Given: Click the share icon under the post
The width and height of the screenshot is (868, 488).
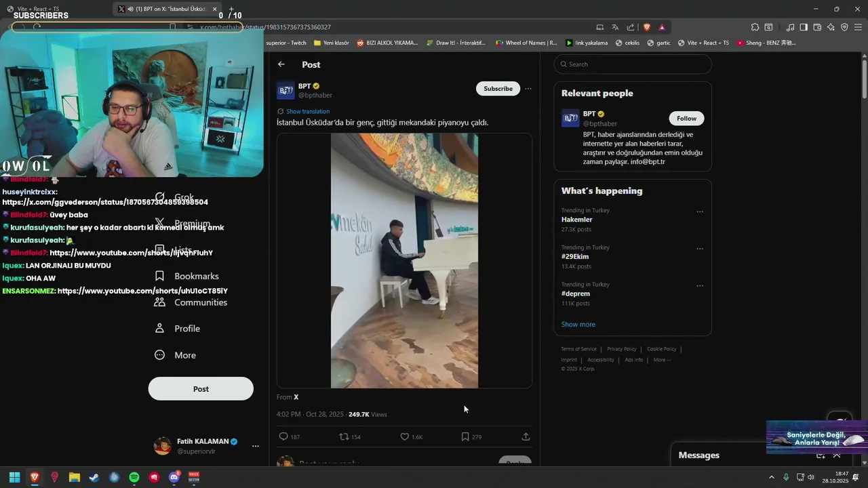Looking at the screenshot, I should pyautogui.click(x=526, y=436).
